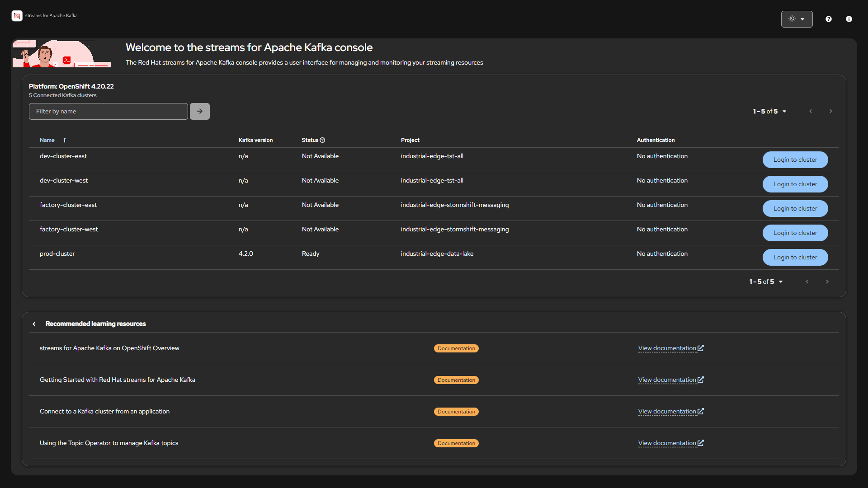Click 'Connect to a Kafka cluster from an application'
This screenshot has height=488, width=868.
click(x=104, y=411)
